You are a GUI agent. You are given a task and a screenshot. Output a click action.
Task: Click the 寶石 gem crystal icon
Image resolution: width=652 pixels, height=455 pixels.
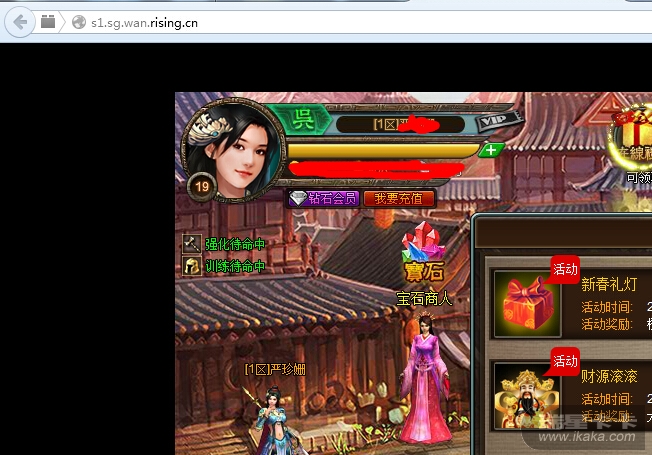point(423,251)
